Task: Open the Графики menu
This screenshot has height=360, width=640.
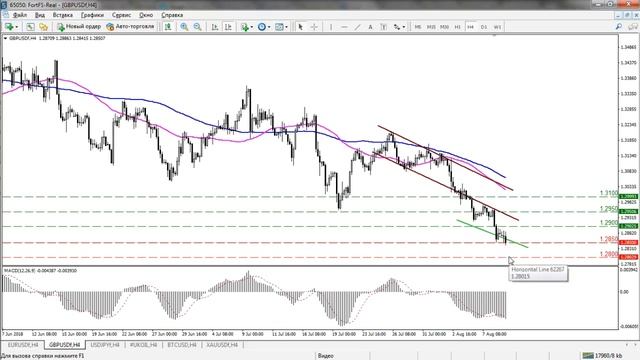Action: pyautogui.click(x=92, y=15)
